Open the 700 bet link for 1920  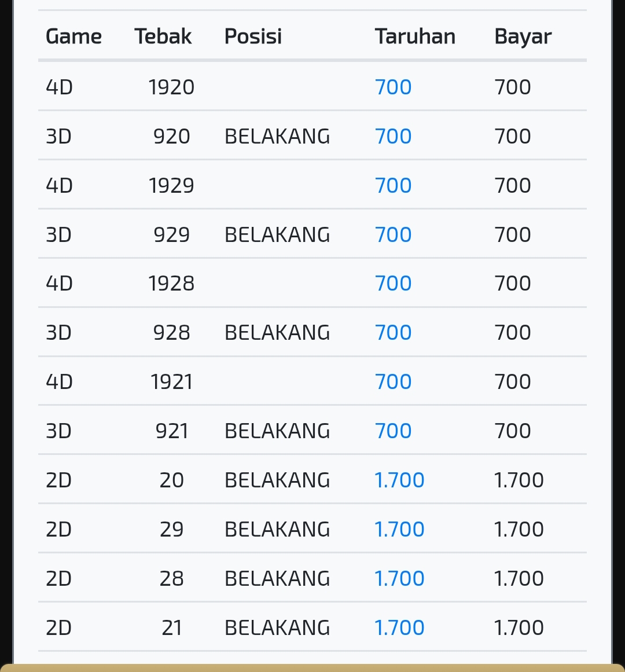[394, 87]
